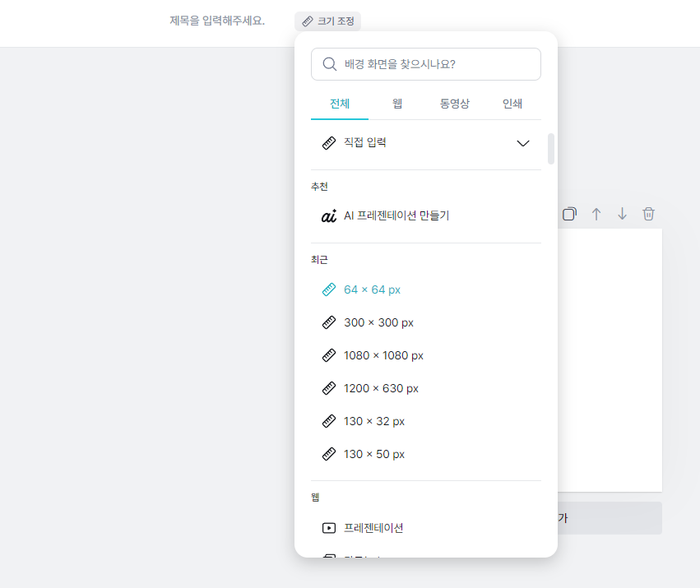Click the ruler icon on the 크기 조정 button
700x588 pixels.
coord(309,21)
